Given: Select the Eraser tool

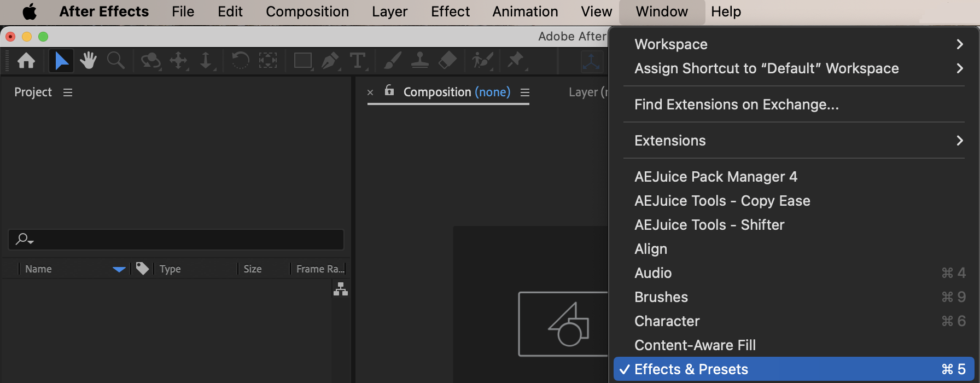Looking at the screenshot, I should tap(447, 61).
